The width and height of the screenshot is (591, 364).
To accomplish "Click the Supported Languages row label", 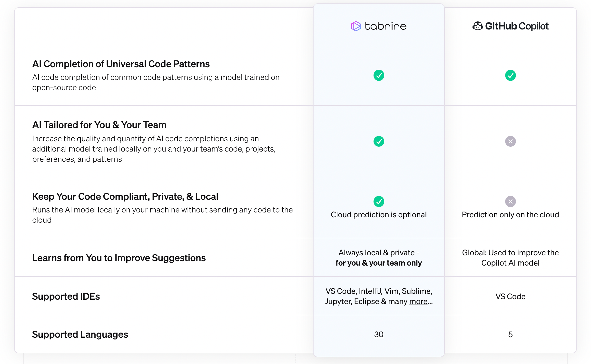I will 80,335.
